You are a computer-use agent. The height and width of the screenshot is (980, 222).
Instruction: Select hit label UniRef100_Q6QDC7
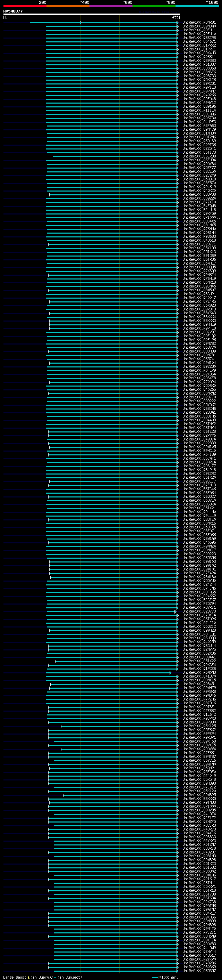(199, 496)
